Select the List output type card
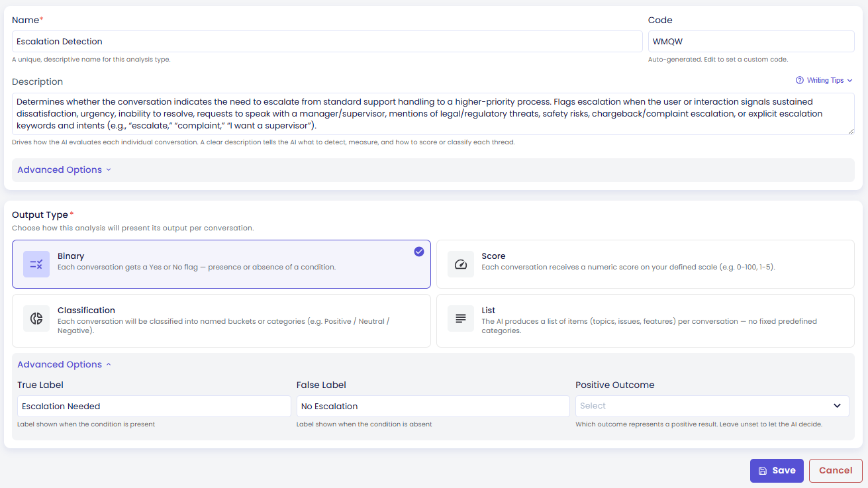This screenshot has width=868, height=488. point(646,320)
